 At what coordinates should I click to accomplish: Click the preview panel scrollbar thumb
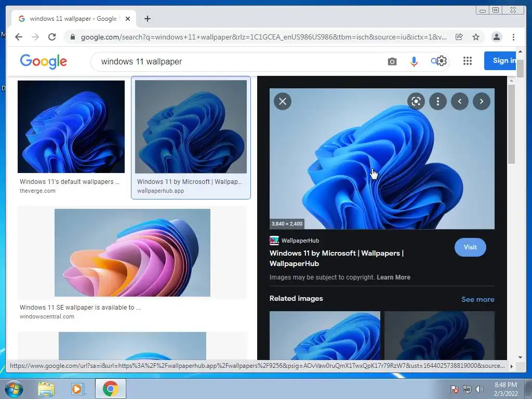tap(511, 124)
